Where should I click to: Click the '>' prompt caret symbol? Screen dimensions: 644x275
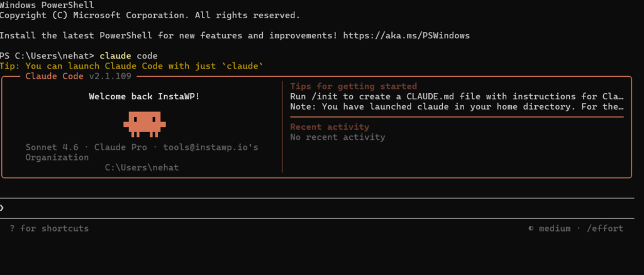click(x=2, y=208)
